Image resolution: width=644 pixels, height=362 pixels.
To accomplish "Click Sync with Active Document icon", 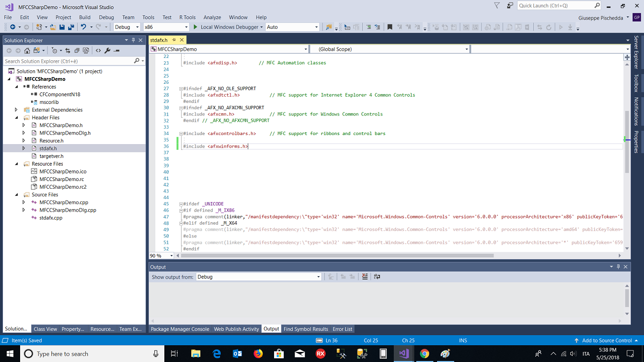I will click(68, 50).
